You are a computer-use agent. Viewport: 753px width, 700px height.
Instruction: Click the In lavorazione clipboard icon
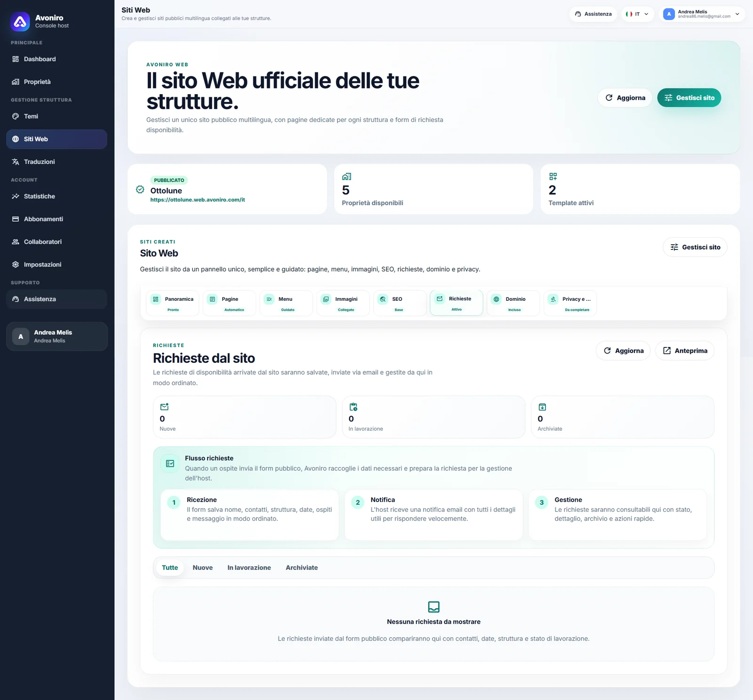click(x=353, y=407)
